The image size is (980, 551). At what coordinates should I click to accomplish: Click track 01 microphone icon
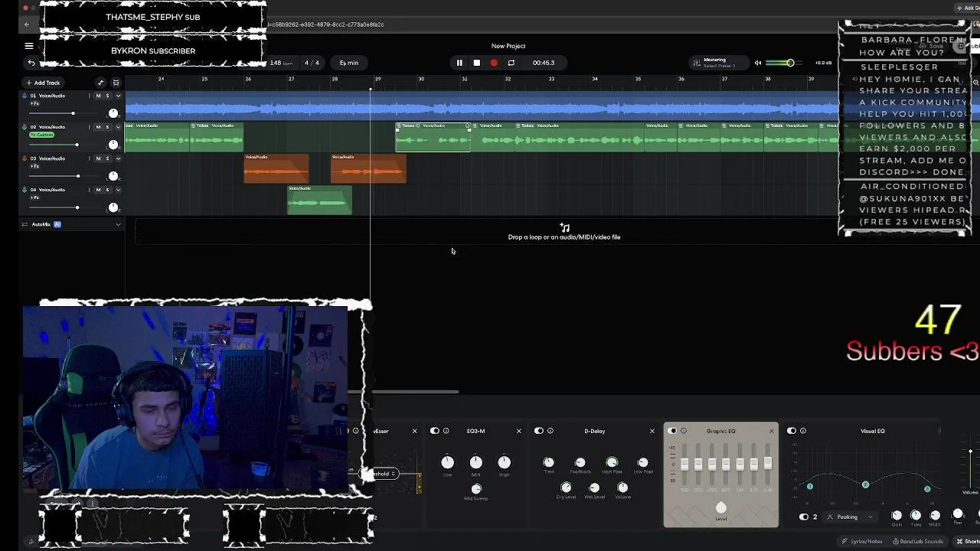tap(24, 96)
